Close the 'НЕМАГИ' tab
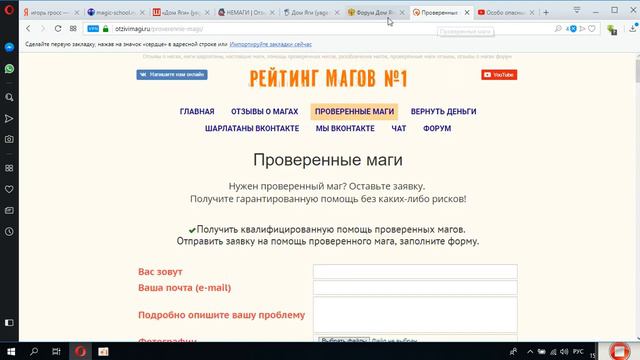 272,13
